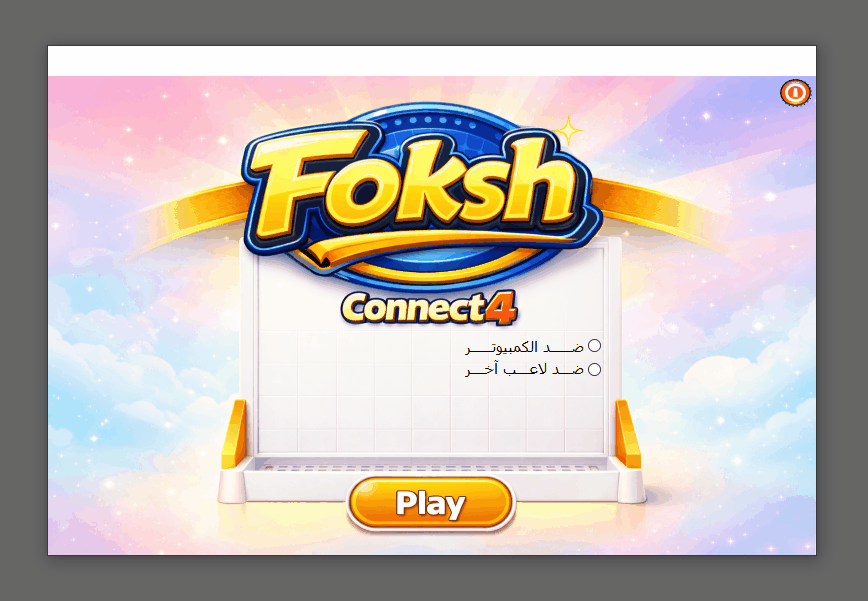Click the orange power icon
Screen dimensions: 868x601
(795, 92)
